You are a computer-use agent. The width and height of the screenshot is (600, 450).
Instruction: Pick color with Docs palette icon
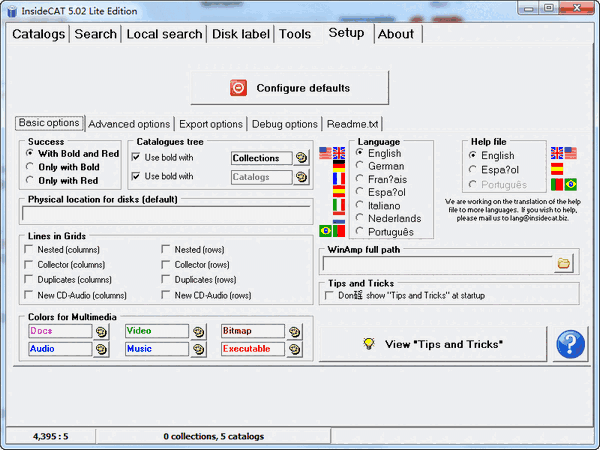(101, 331)
